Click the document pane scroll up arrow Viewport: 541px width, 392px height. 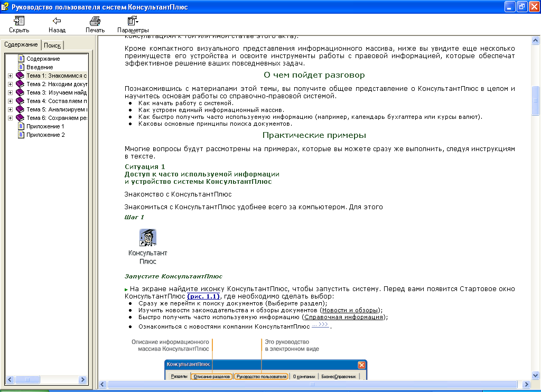click(x=536, y=40)
